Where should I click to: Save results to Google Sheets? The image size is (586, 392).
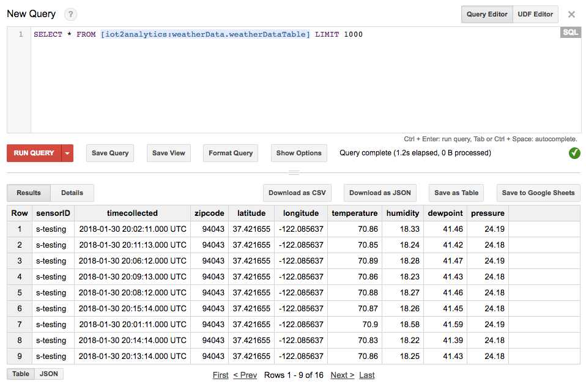(x=538, y=193)
